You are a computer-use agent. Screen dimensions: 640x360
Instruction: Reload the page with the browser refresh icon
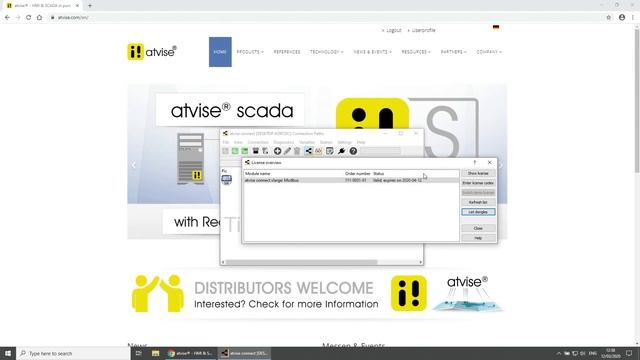[x=29, y=18]
